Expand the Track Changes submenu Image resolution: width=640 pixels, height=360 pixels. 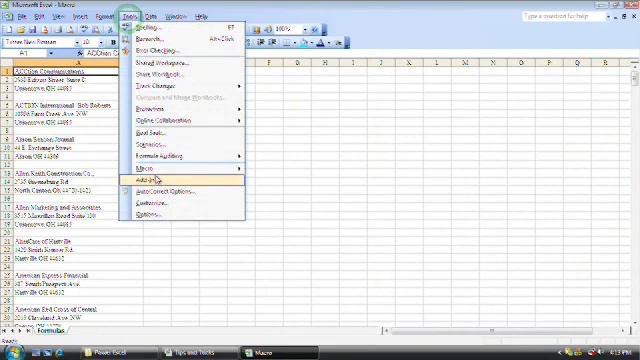point(182,86)
